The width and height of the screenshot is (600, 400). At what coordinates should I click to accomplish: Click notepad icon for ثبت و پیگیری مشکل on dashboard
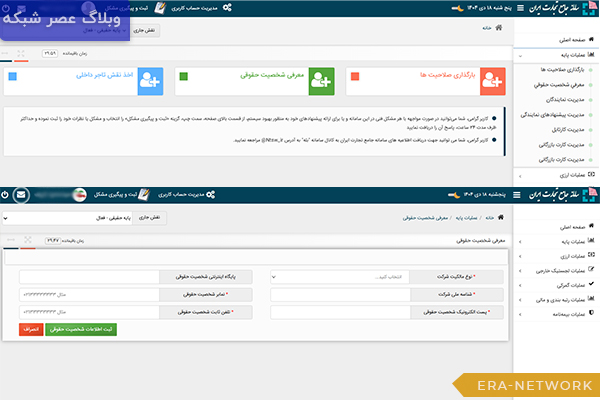pos(160,8)
